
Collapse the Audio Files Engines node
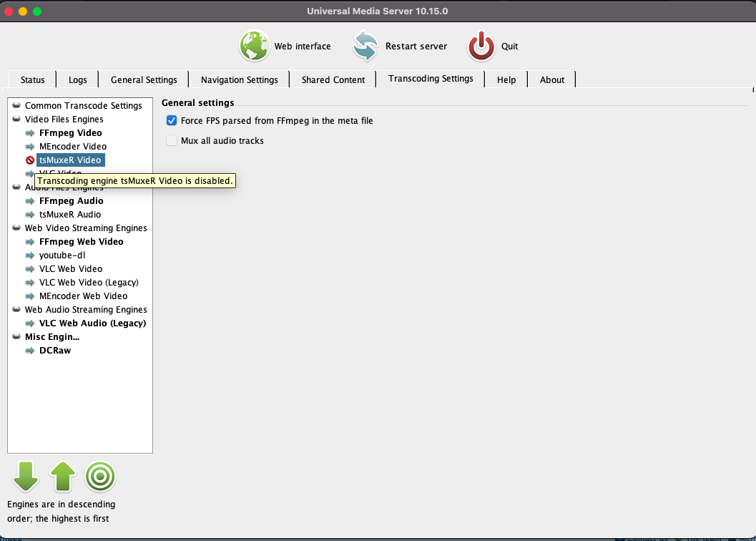(16, 187)
